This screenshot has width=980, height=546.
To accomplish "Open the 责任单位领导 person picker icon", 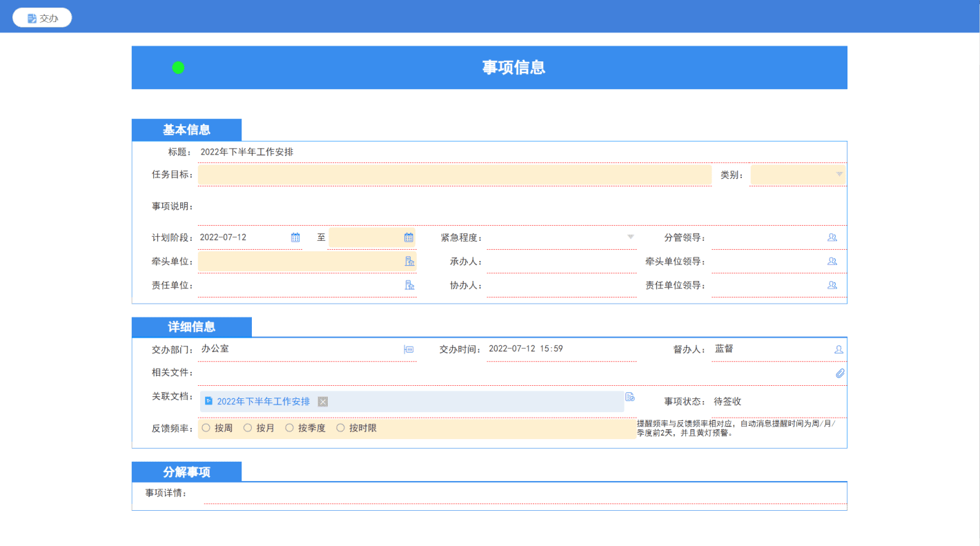I will 832,285.
